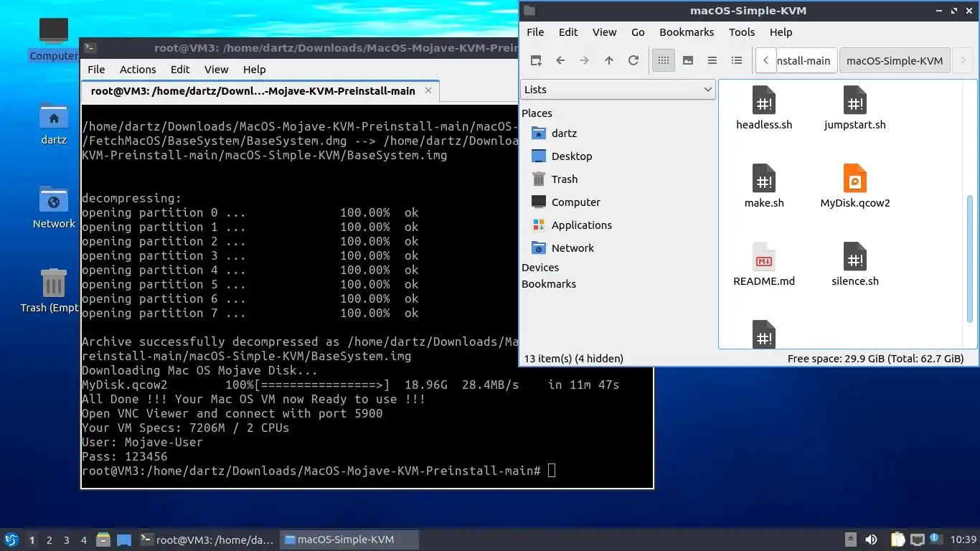This screenshot has height=551, width=980.
Task: Switch to thumbnail view mode
Action: (688, 60)
